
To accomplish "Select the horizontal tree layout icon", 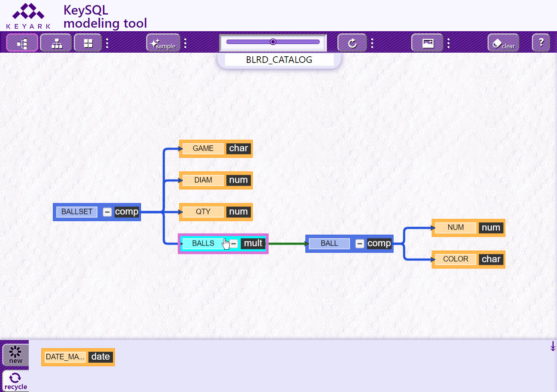I will 22,43.
